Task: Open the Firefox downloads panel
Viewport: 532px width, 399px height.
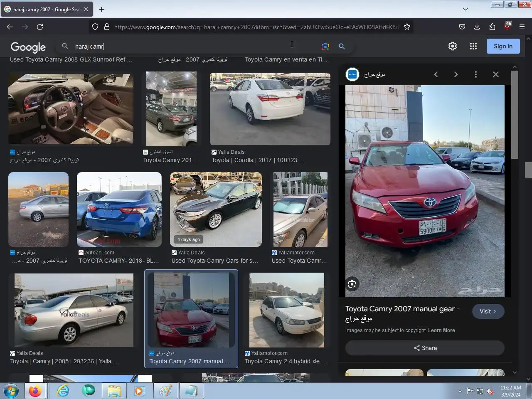Action: click(477, 27)
